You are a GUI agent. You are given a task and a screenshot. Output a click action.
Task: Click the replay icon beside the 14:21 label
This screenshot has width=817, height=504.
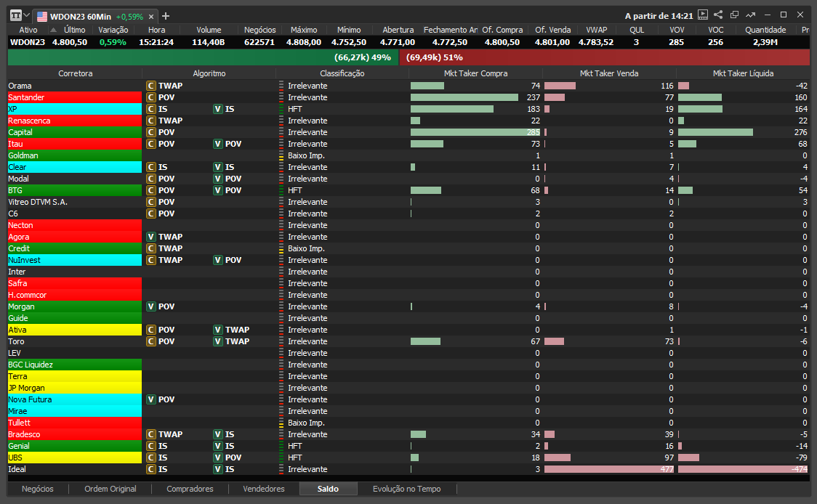coord(703,15)
